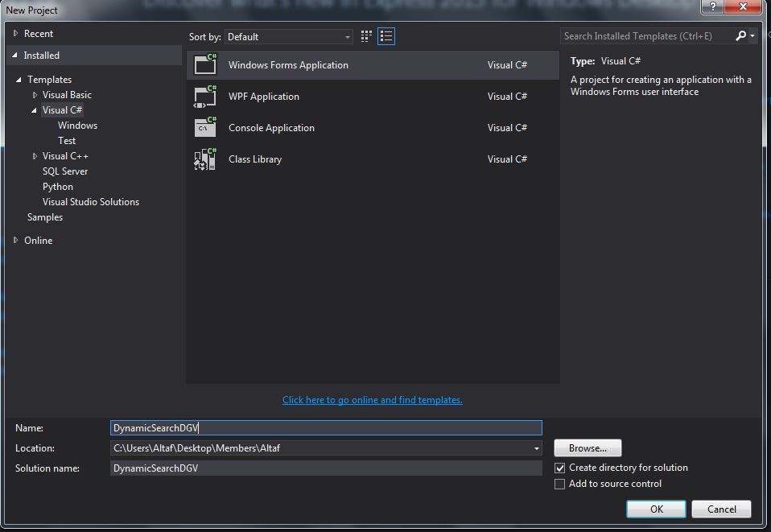
Task: Click the Cancel button
Action: point(721,509)
